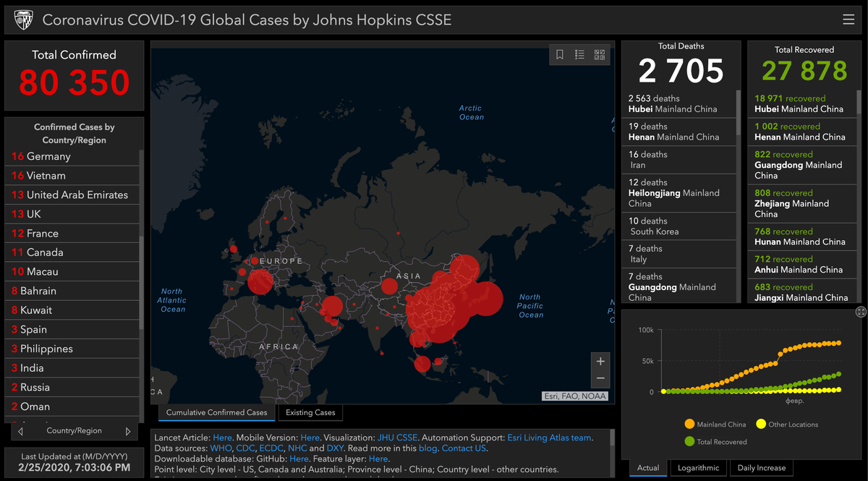The width and height of the screenshot is (868, 481).
Task: Select Macau in the country list
Action: [72, 272]
